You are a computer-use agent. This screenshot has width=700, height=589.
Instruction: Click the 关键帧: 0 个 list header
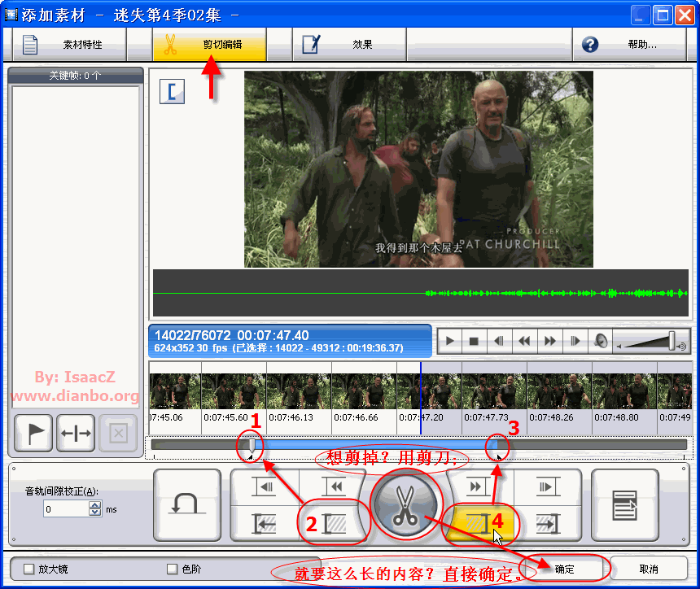pyautogui.click(x=76, y=76)
